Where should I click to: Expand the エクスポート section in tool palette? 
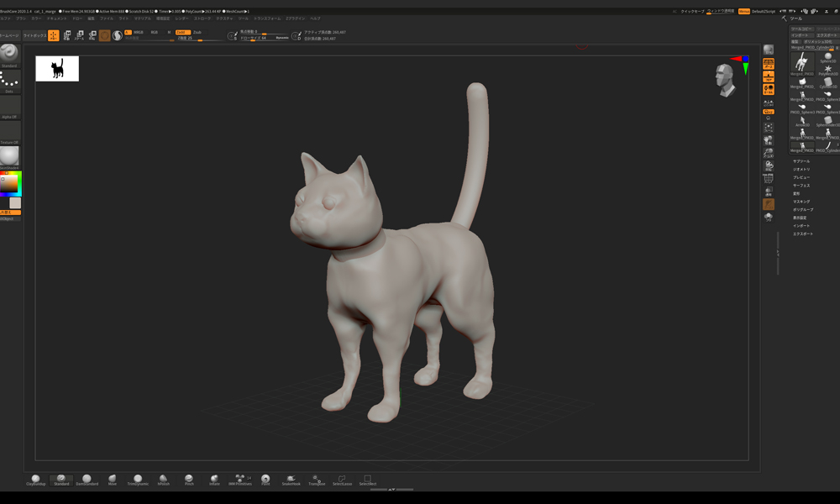802,234
